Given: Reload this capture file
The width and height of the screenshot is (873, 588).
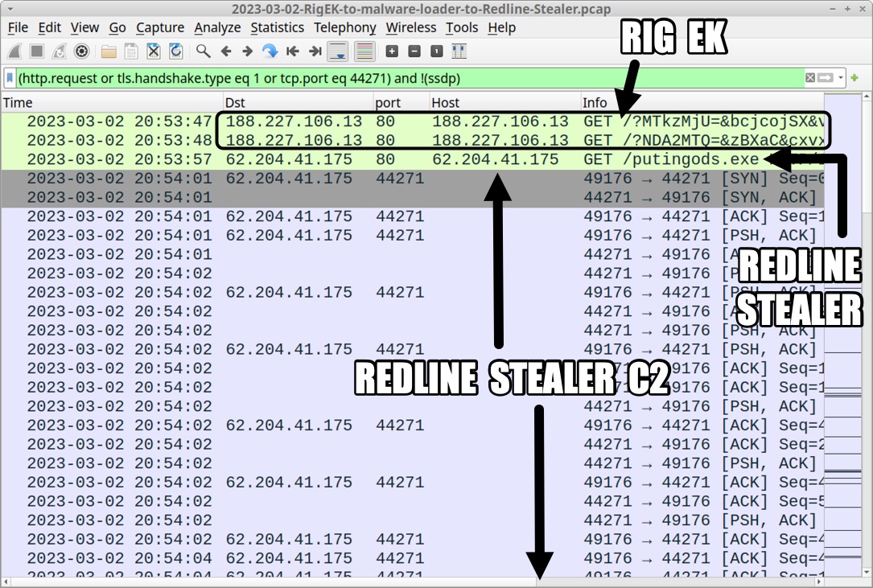Looking at the screenshot, I should 175,51.
